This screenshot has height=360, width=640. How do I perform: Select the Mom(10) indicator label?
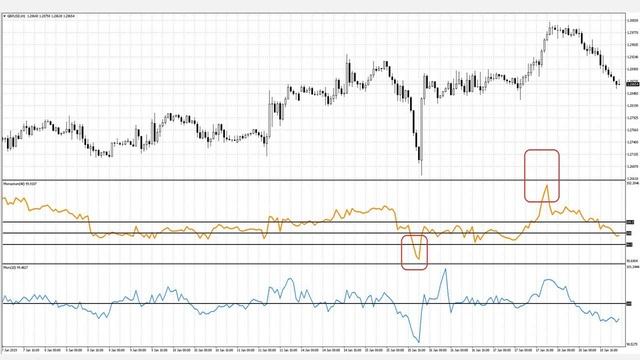16,267
